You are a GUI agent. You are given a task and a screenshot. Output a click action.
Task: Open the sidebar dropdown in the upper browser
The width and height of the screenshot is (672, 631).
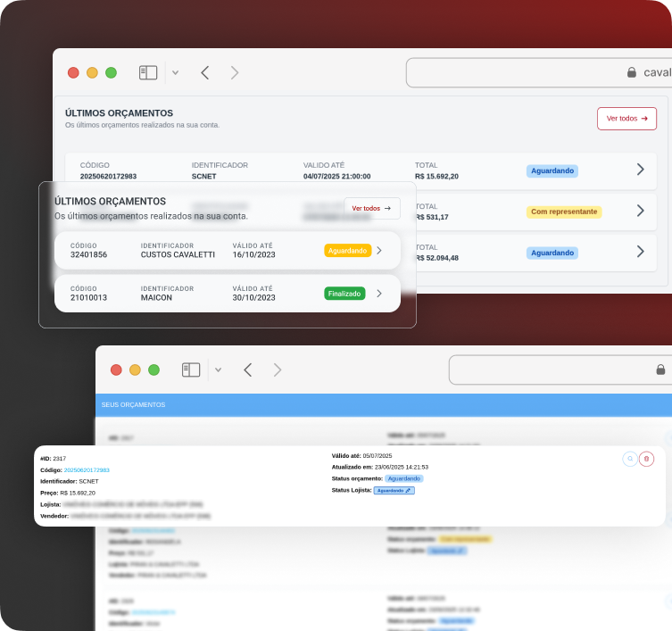(175, 73)
